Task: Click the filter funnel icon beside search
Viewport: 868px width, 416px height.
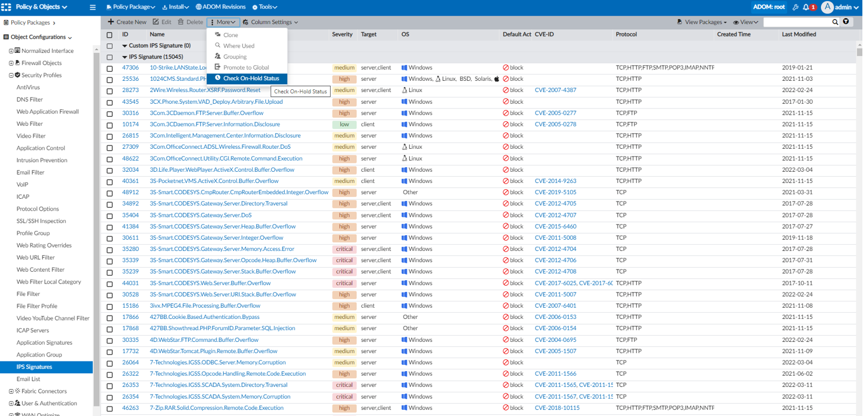Action: click(846, 22)
